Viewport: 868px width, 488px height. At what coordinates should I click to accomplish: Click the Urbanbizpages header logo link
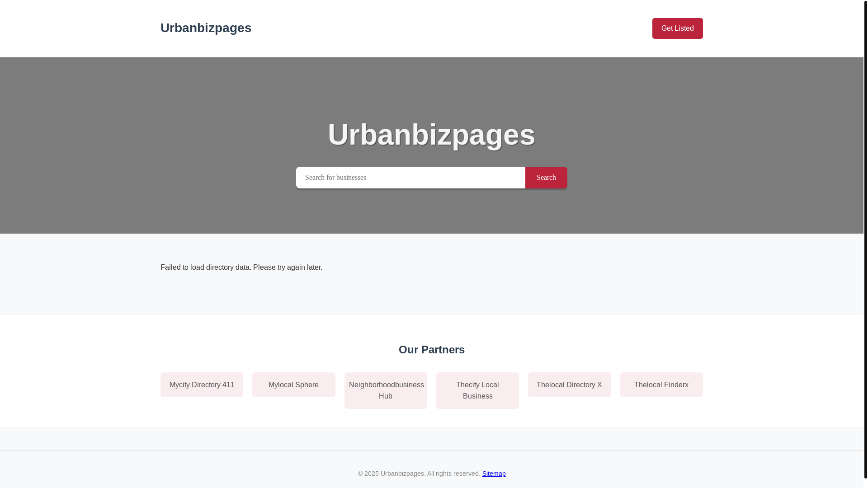(x=206, y=28)
